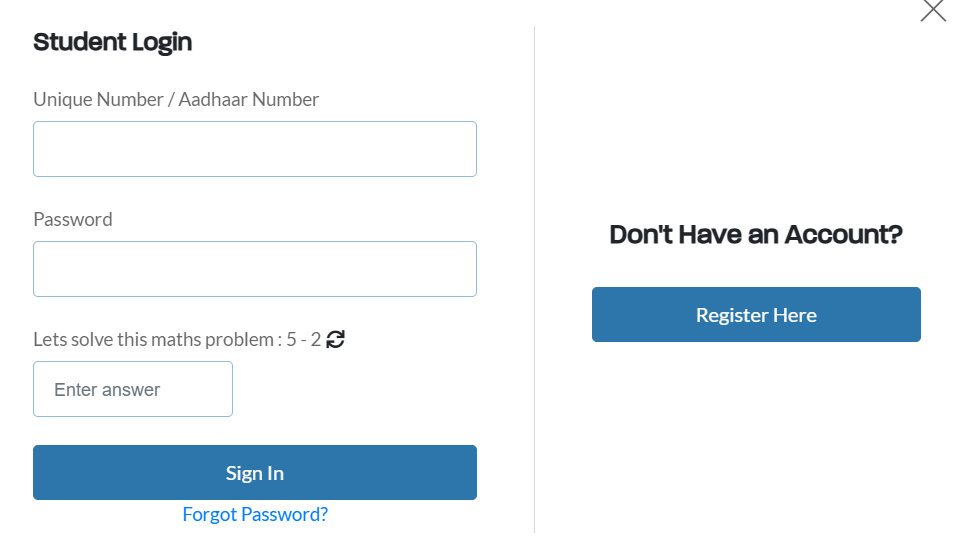Click the Student Login heading

[112, 42]
